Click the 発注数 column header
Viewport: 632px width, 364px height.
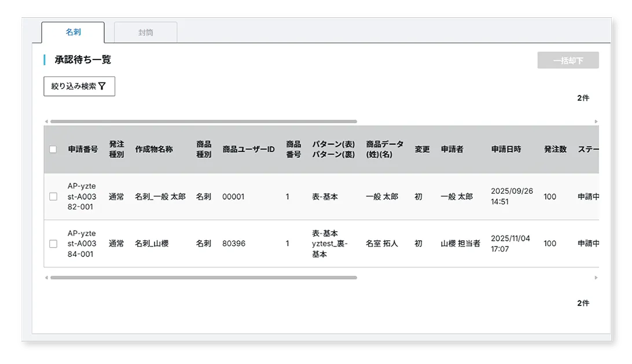pos(554,149)
